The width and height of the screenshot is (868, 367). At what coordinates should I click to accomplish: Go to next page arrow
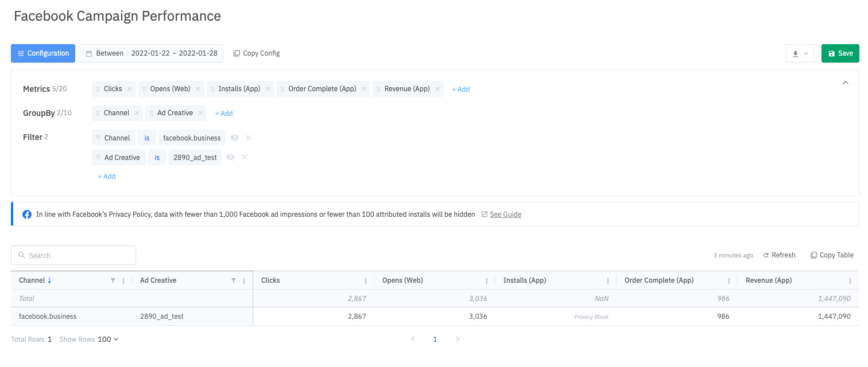(x=458, y=339)
